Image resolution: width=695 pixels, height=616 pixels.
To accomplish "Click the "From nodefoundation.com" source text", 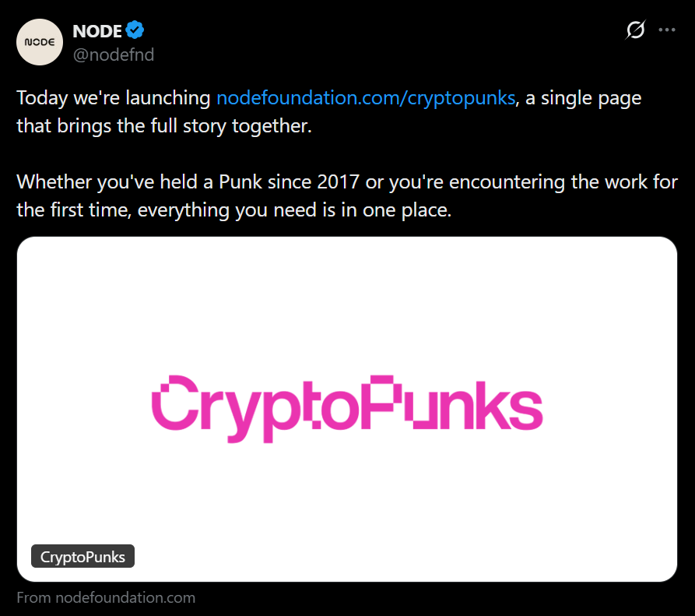I will 106,598.
